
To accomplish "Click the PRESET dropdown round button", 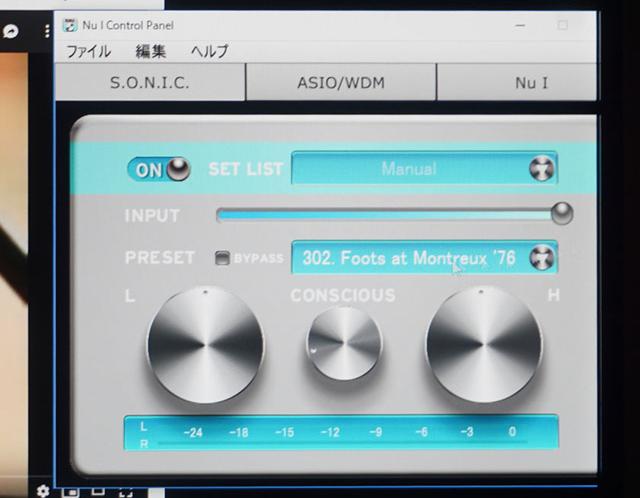I will 541,258.
